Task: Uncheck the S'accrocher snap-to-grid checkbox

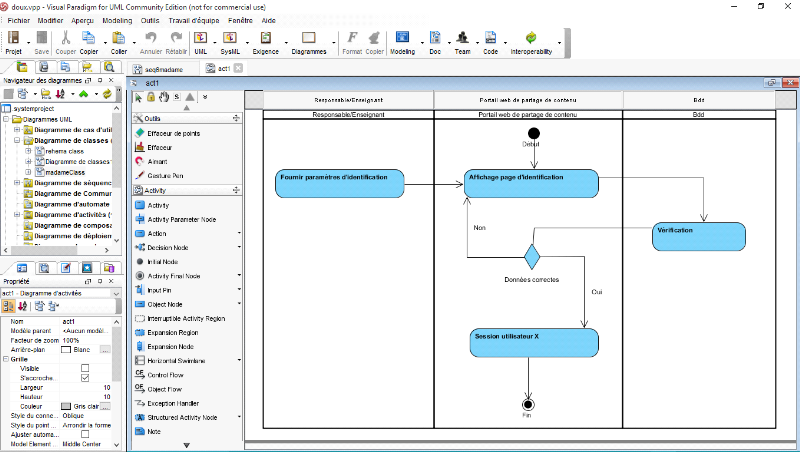Action: pyautogui.click(x=85, y=378)
